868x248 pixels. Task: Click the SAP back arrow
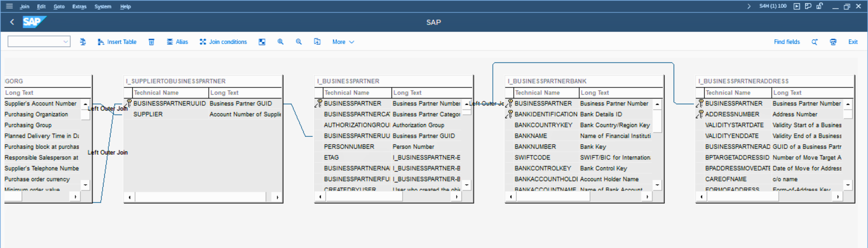click(12, 22)
